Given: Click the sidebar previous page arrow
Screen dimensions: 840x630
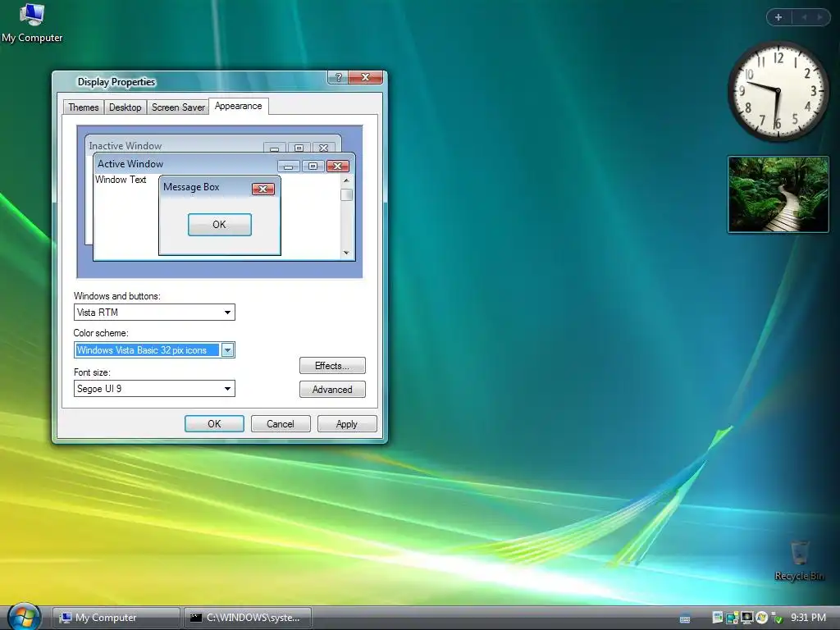Looking at the screenshot, I should [804, 17].
